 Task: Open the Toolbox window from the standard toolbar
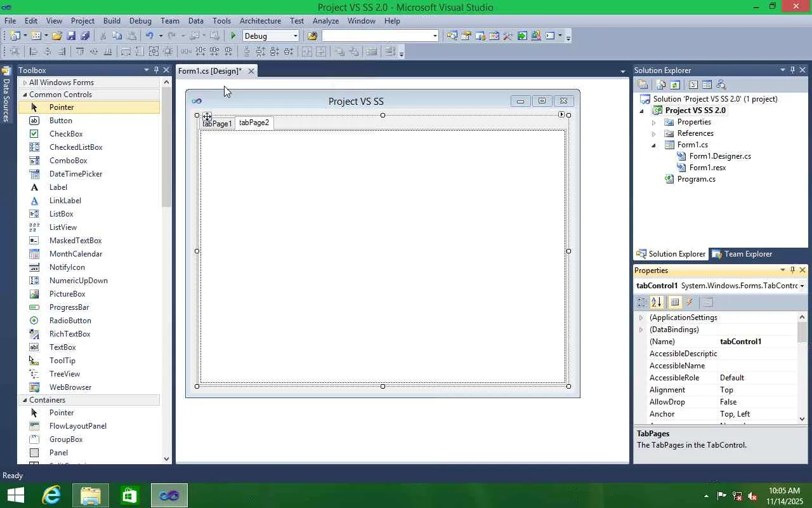click(x=508, y=36)
